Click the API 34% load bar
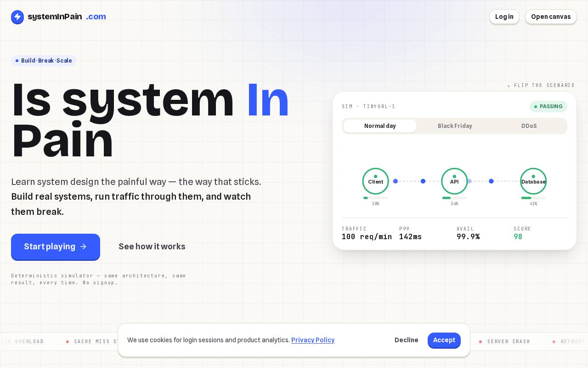The width and height of the screenshot is (588, 368). pos(454,198)
